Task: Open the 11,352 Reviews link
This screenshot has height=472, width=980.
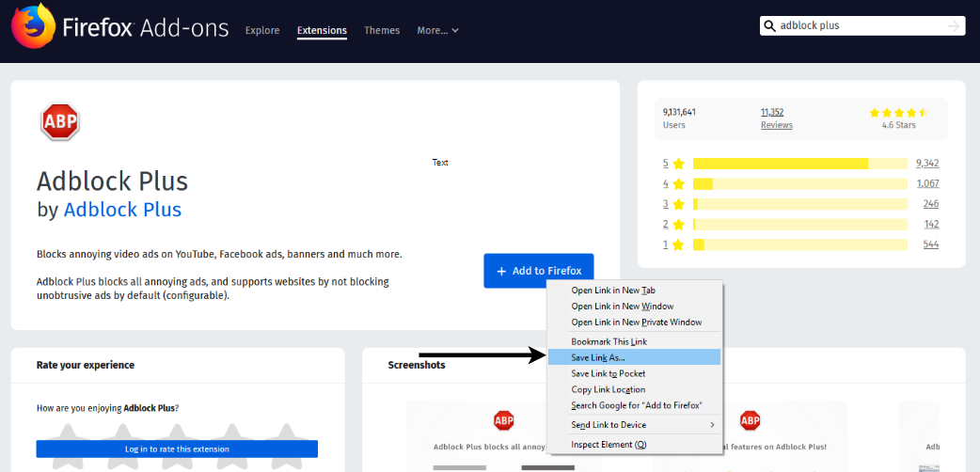Action: click(776, 118)
